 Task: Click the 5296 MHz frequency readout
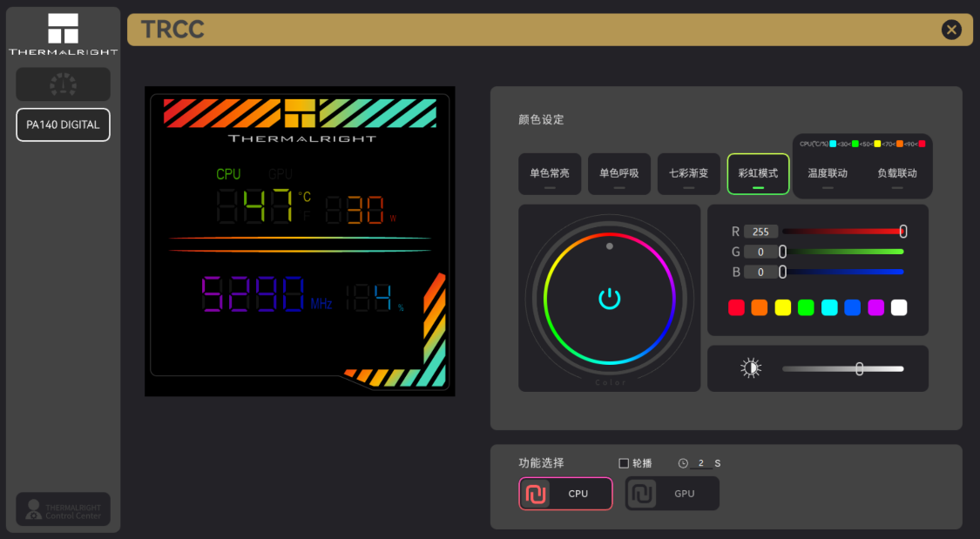tap(267, 295)
